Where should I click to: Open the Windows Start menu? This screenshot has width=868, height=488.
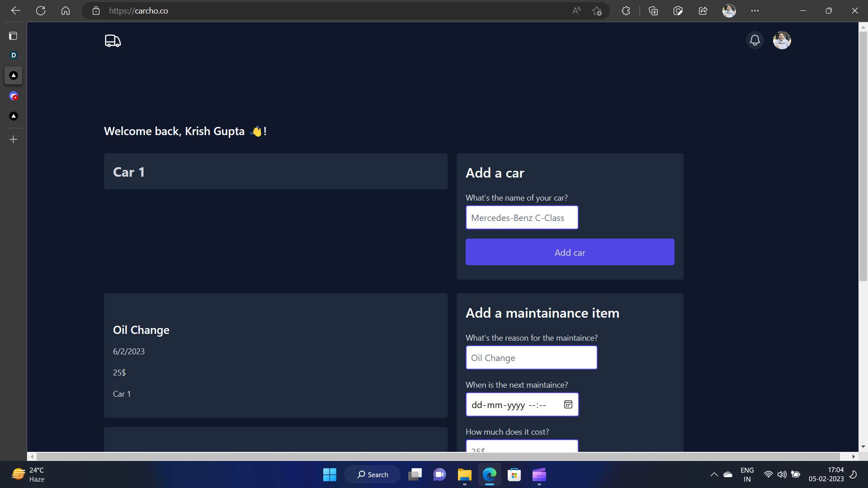click(330, 474)
